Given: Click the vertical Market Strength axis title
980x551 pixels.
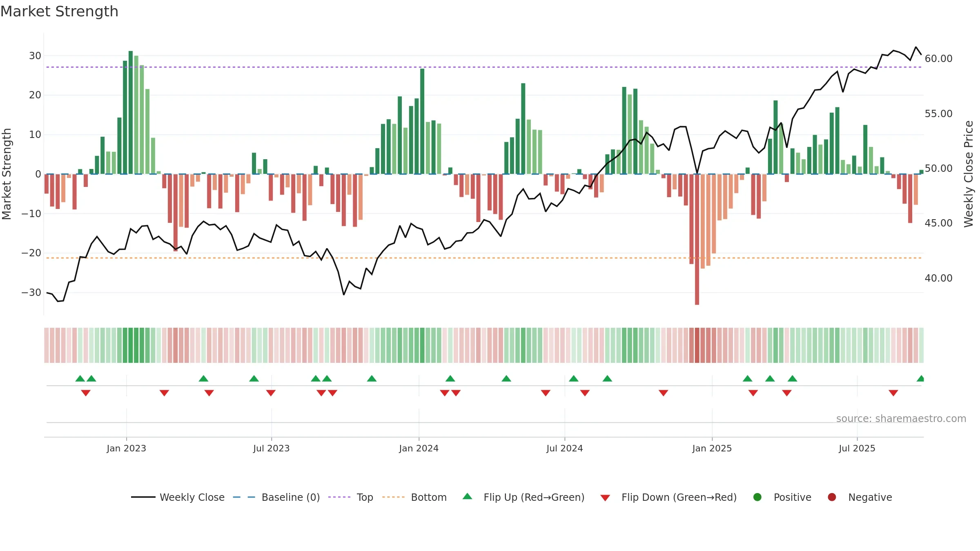Looking at the screenshot, I should [x=7, y=174].
